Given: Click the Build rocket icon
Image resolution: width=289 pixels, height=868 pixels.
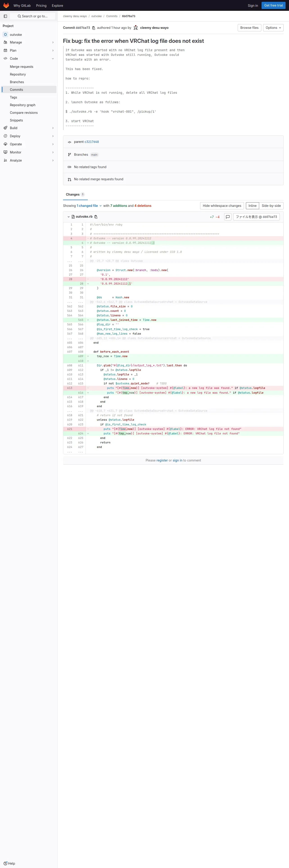Looking at the screenshot, I should point(5,128).
